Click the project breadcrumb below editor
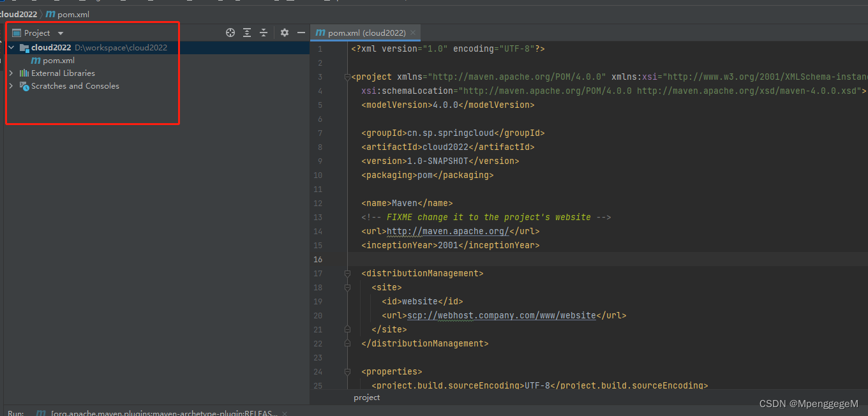 (x=367, y=397)
